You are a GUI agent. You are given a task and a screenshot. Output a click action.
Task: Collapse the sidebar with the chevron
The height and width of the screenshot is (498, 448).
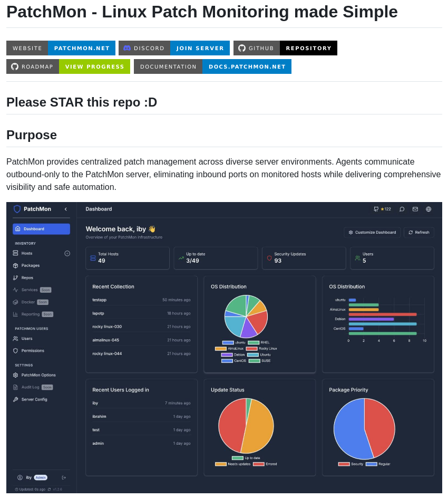[x=65, y=209]
